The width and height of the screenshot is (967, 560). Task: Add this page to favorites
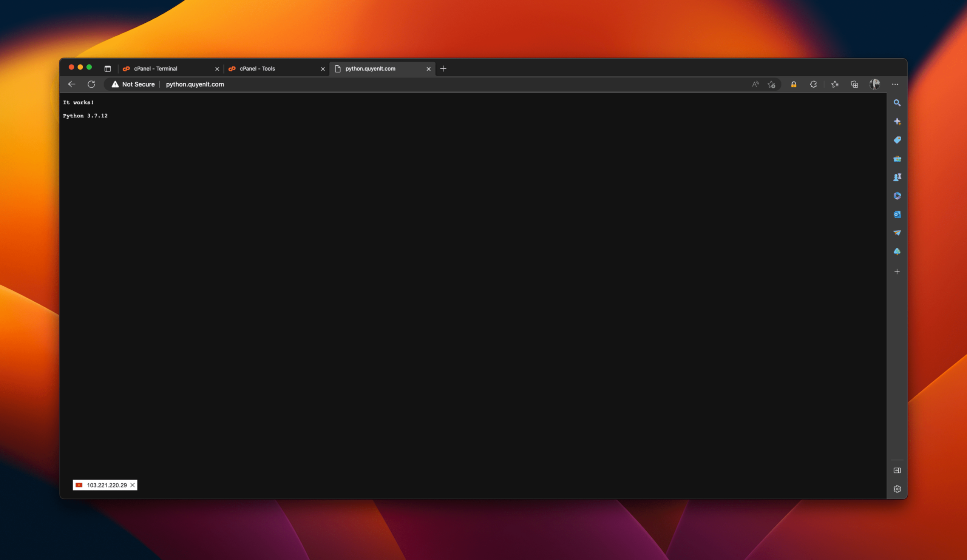772,84
